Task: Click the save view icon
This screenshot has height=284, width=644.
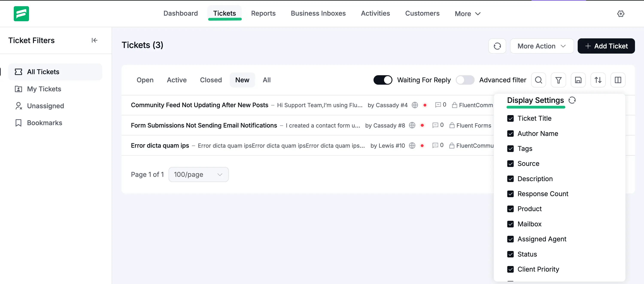Action: click(578, 80)
